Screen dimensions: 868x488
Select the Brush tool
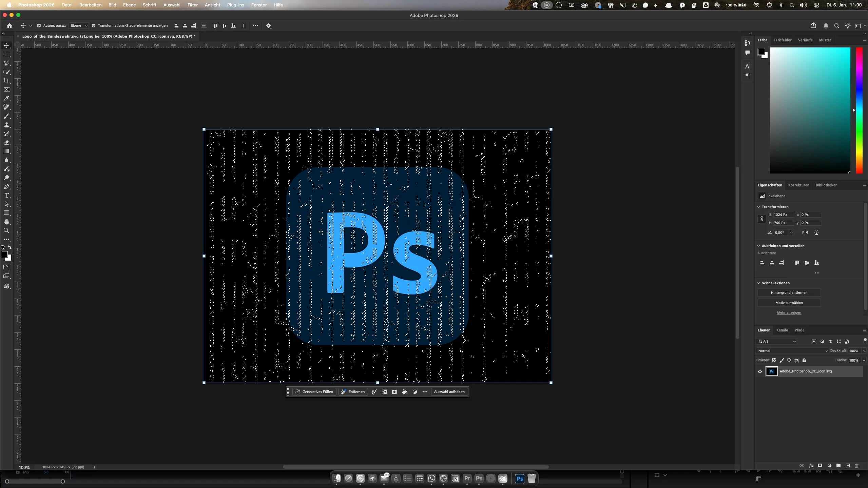coord(6,116)
